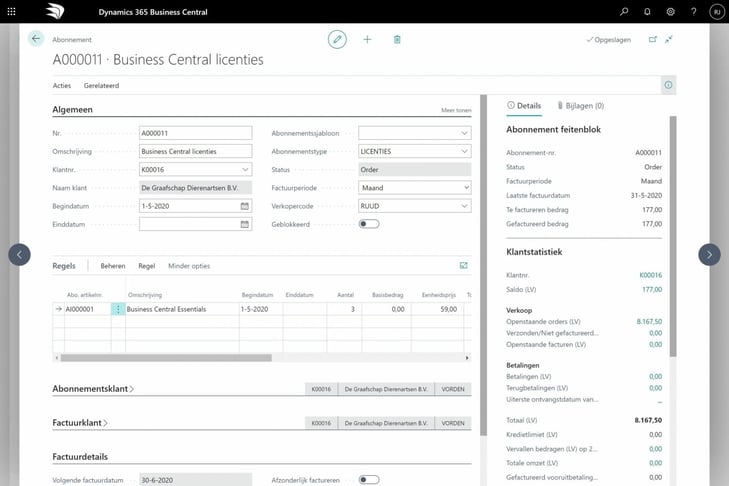Go to next record arrow
The height and width of the screenshot is (486, 729).
(709, 254)
